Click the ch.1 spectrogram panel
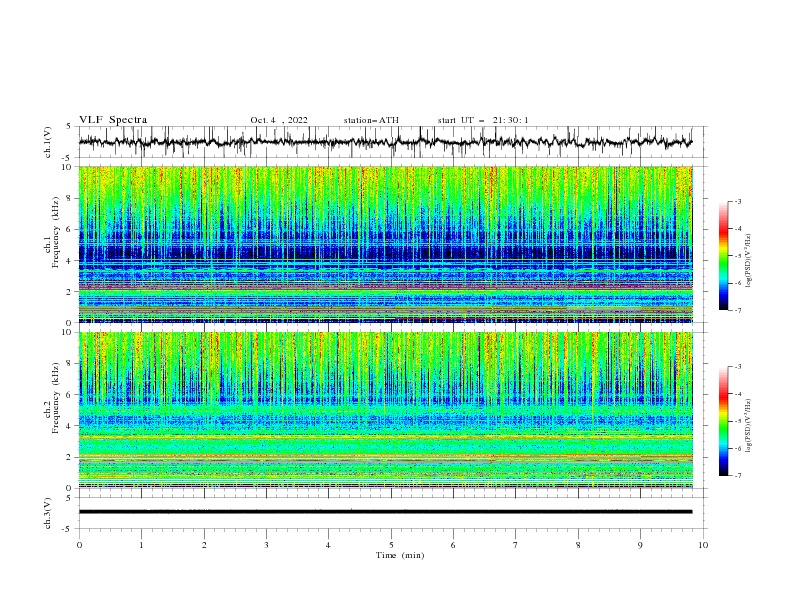Viewport: 792px width, 612px height. click(386, 244)
